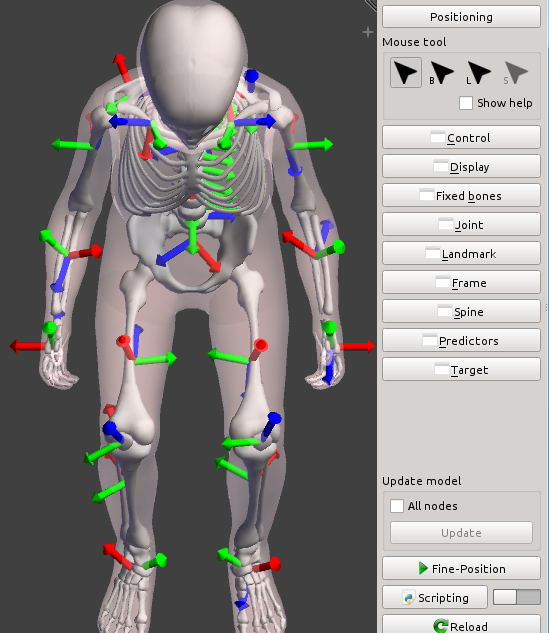Click the Reload button
This screenshot has width=549, height=633.
[x=461, y=625]
